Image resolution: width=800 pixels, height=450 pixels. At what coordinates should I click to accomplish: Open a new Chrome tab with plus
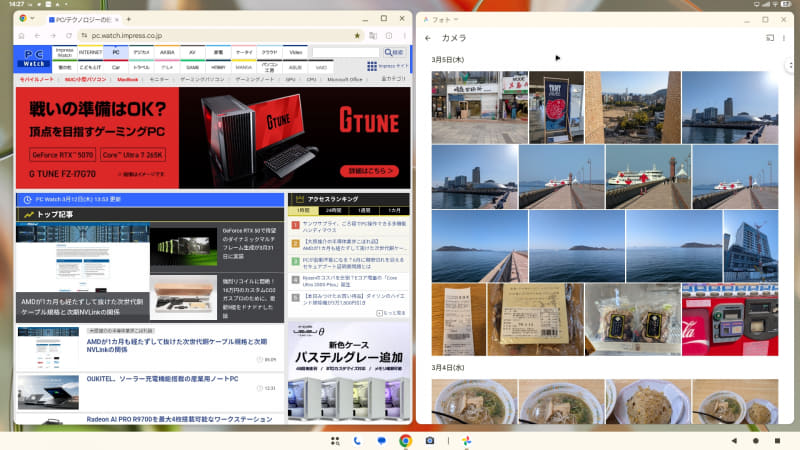(x=129, y=19)
